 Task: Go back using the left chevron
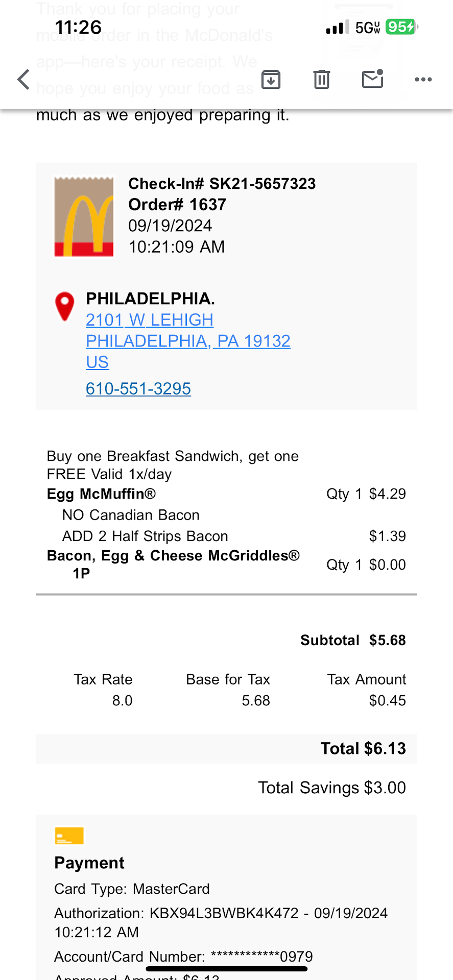23,80
